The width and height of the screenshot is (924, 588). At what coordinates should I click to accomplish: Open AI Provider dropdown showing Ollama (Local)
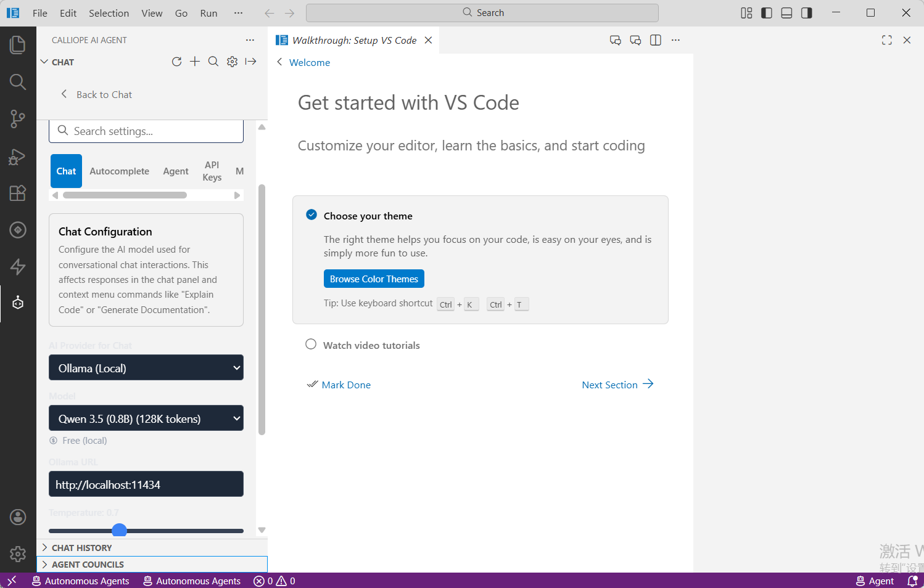coord(146,368)
